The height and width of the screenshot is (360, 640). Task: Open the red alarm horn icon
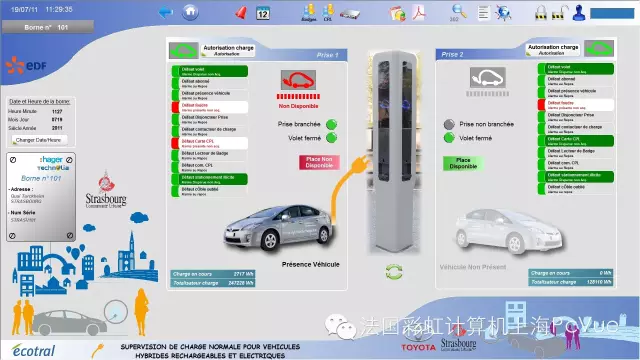(x=241, y=13)
